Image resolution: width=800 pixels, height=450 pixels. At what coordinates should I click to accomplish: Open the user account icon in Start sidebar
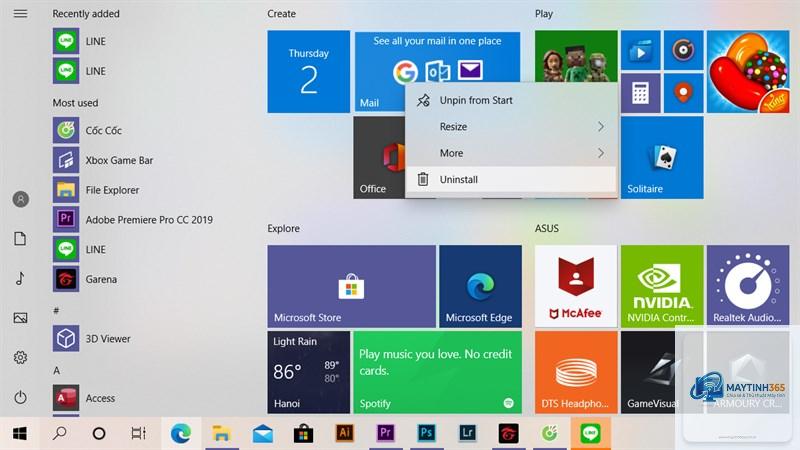(20, 199)
